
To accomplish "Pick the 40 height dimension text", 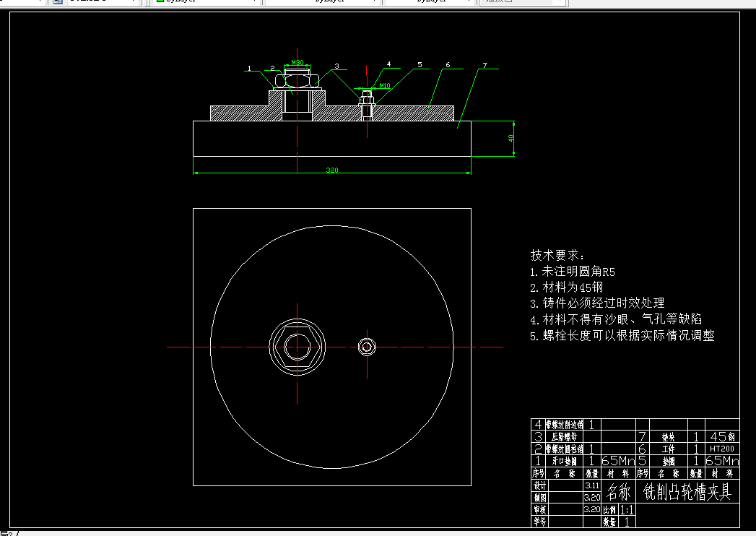I will (510, 138).
